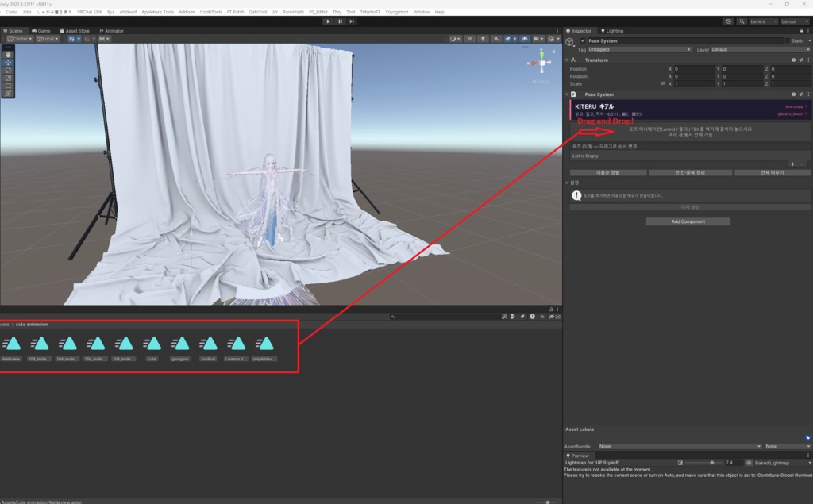Collapse the Pose System component
The image size is (813, 504).
[x=567, y=94]
